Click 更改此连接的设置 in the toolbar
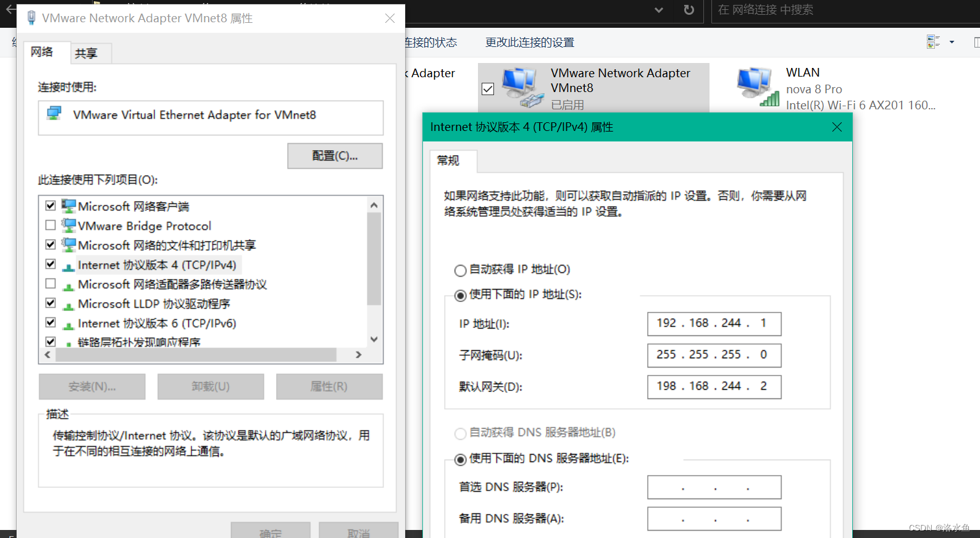The image size is (980, 538). click(x=530, y=43)
